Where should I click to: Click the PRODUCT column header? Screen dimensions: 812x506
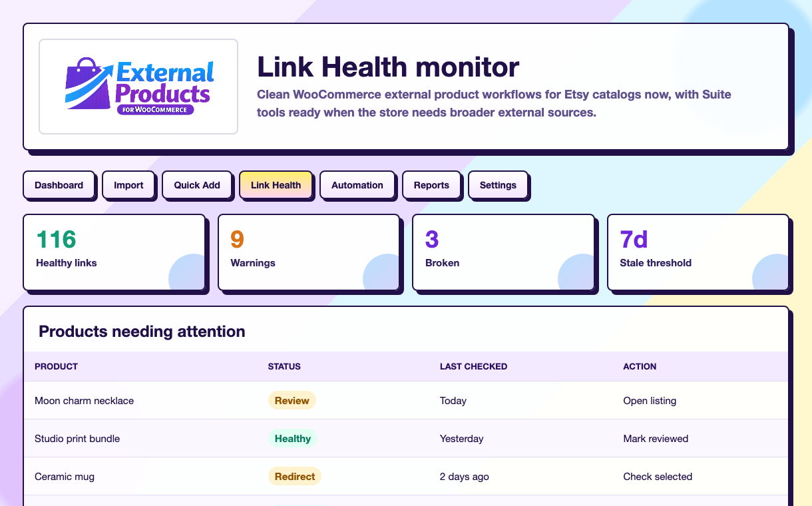(x=56, y=366)
